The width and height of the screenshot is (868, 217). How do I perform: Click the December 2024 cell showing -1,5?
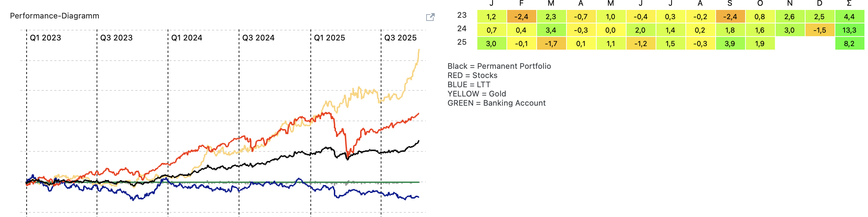(819, 30)
